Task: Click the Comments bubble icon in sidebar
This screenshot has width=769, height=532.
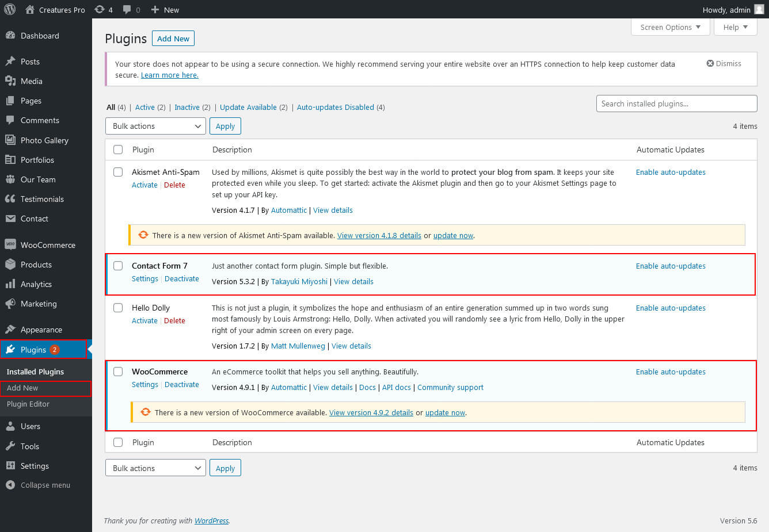Action: point(10,120)
